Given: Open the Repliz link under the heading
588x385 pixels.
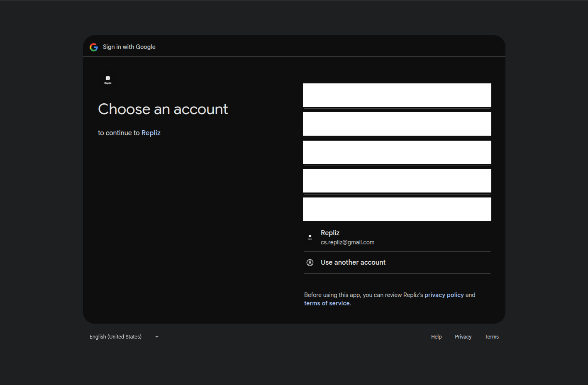Looking at the screenshot, I should [x=151, y=133].
